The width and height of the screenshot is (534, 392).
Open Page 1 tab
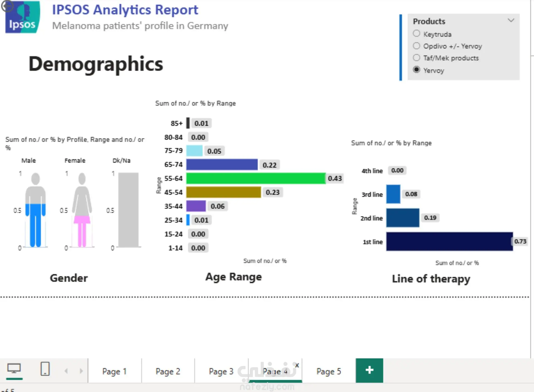(115, 371)
